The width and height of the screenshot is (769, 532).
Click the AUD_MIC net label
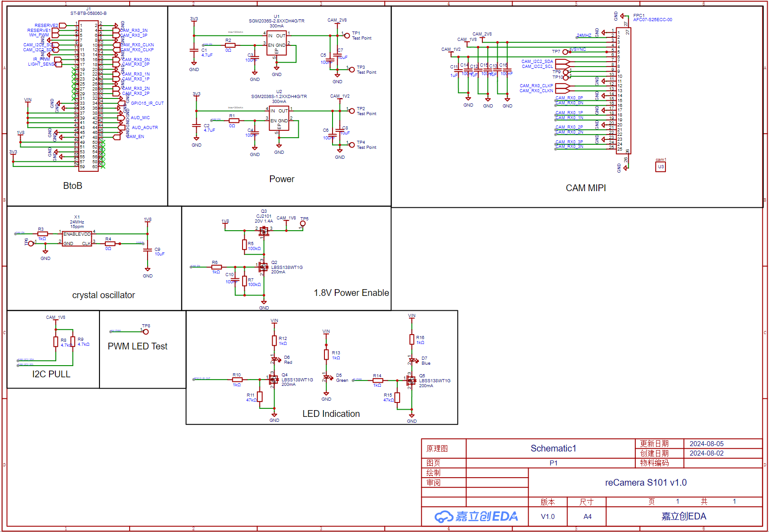140,118
